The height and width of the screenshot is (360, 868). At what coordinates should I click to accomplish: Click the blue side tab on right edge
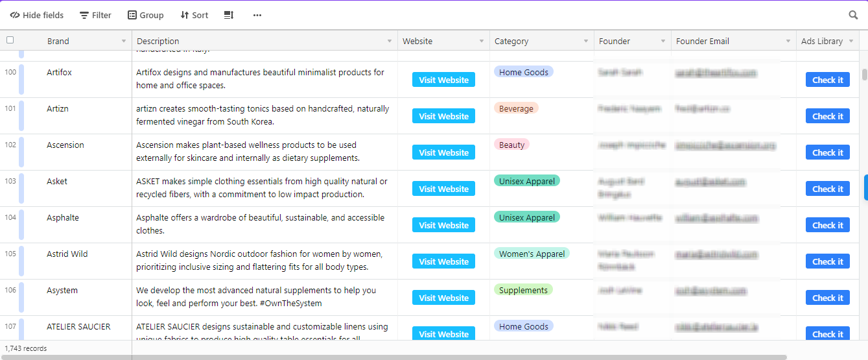point(865,187)
